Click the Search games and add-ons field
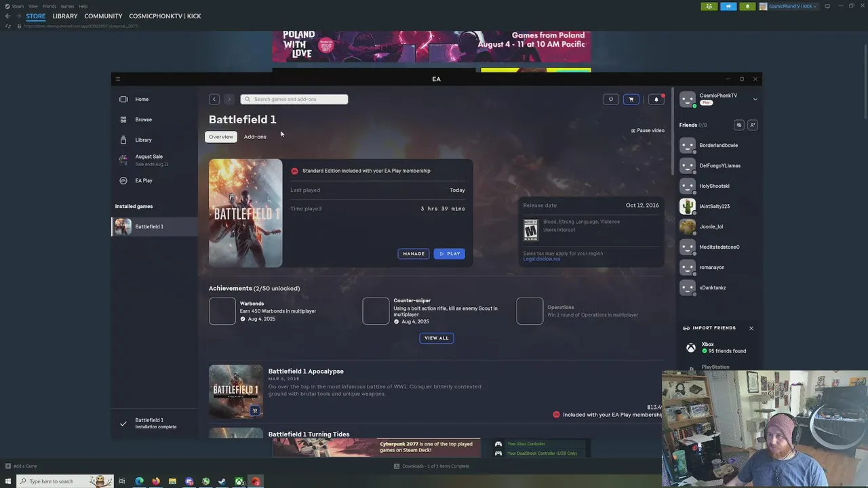The height and width of the screenshot is (488, 868). click(x=294, y=99)
